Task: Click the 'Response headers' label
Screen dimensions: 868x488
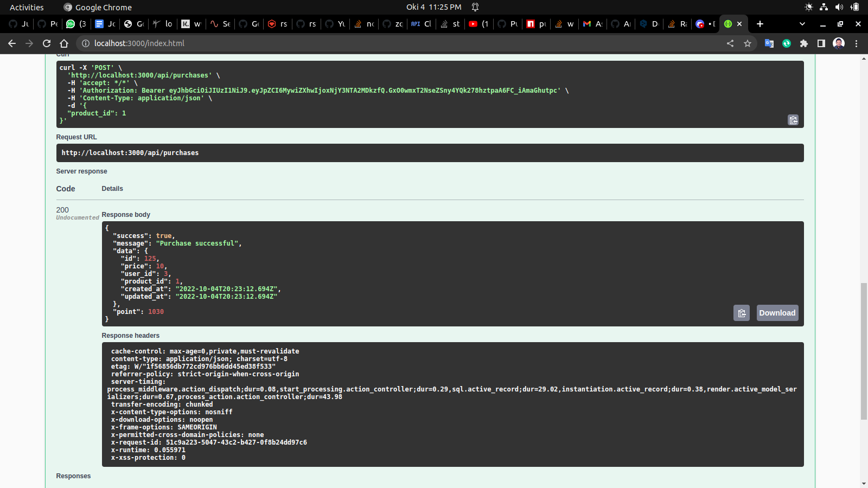Action: (131, 336)
